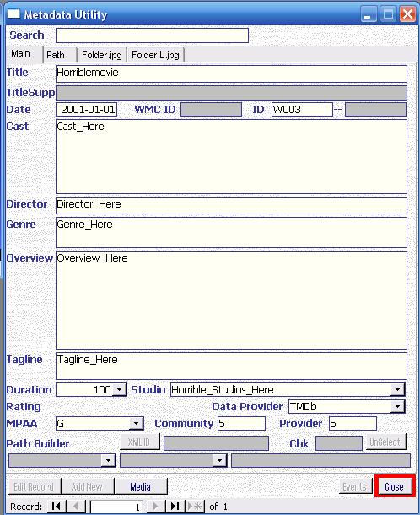Screen dimensions: 420x515
Task: Maximize the Metadata Utility window
Action: point(388,14)
